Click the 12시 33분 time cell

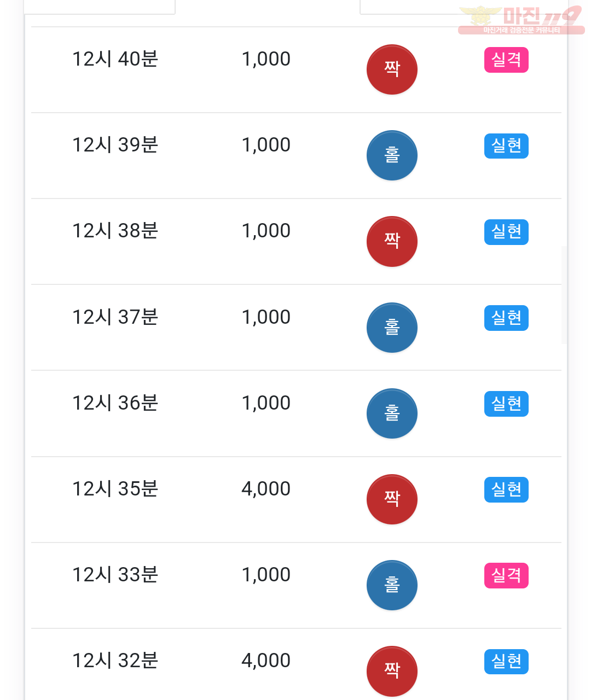click(x=115, y=575)
